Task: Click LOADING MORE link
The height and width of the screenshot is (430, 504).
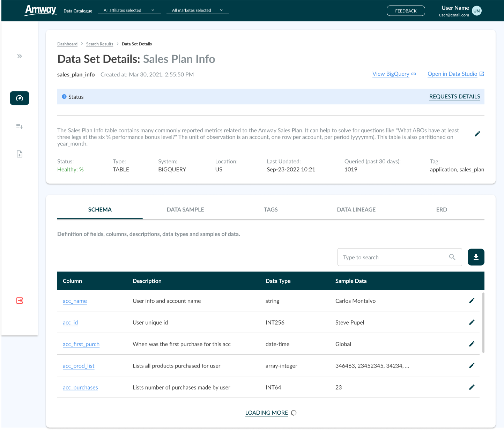Action: (x=267, y=413)
